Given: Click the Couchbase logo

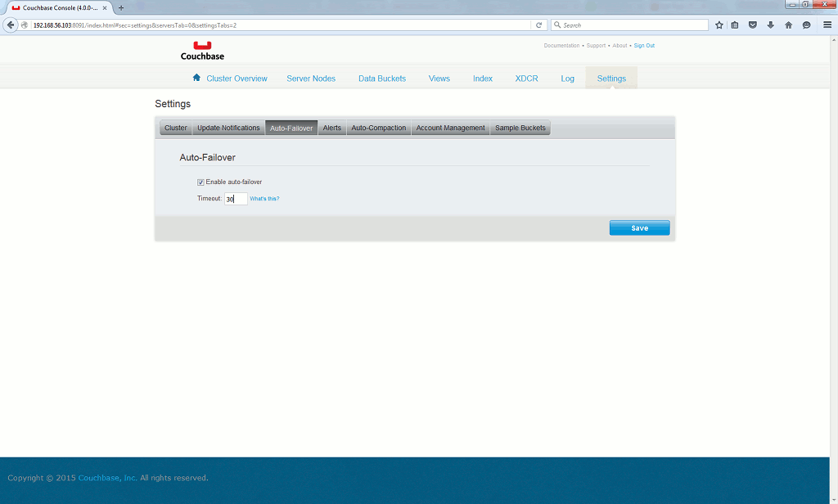Looking at the screenshot, I should (x=202, y=51).
